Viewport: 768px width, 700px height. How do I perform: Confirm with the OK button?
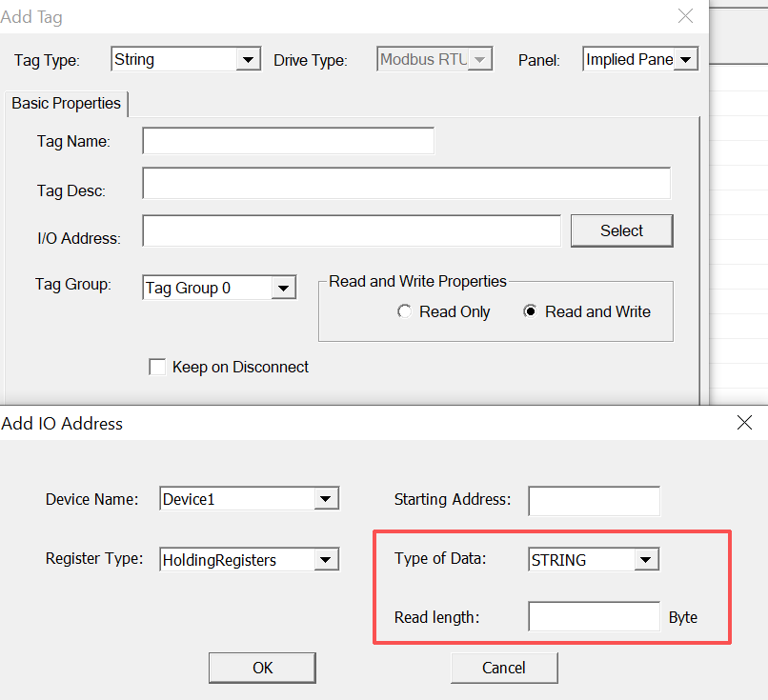pos(262,668)
